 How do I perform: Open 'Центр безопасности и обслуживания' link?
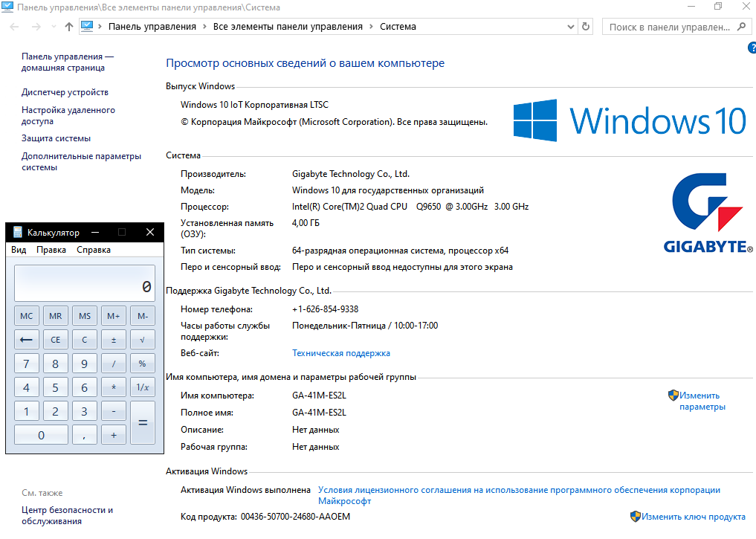click(x=68, y=515)
